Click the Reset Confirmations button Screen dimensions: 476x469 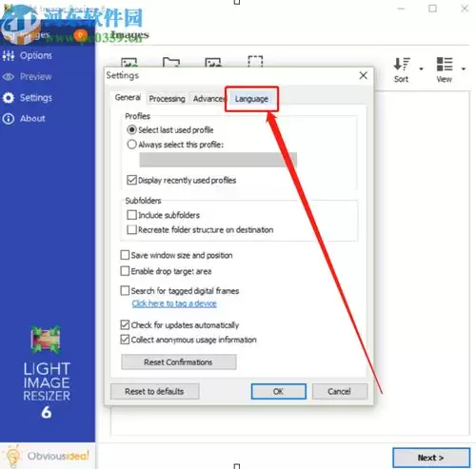179,362
